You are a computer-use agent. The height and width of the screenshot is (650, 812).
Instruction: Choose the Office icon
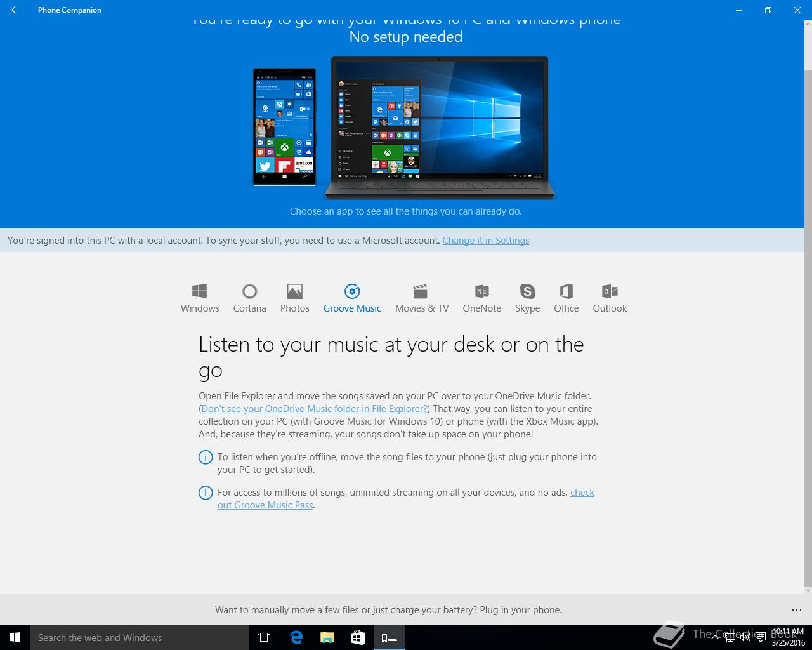(566, 291)
